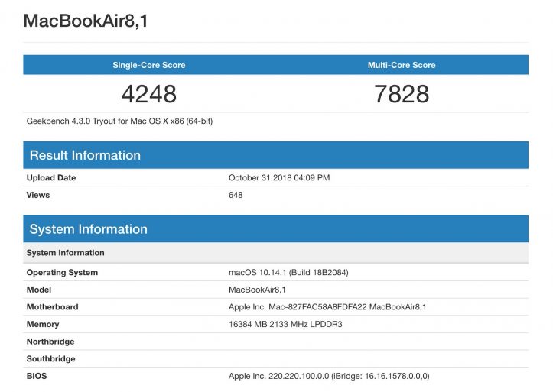Select the Apple Inc. 220.220.100.0.0 BIOS value

[x=329, y=376]
